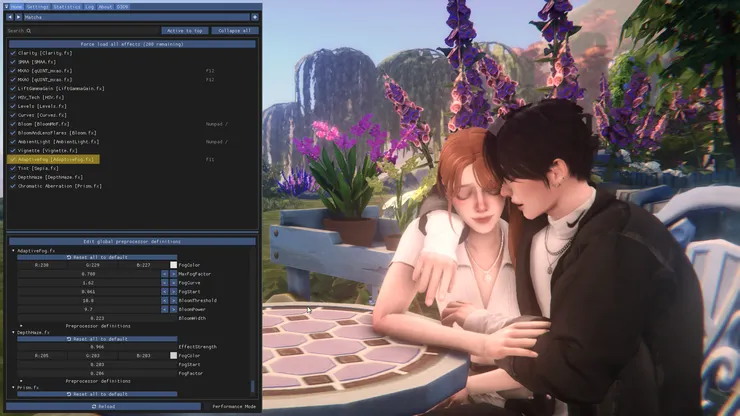Reset DepthHaze.fx values to default
This screenshot has height=416, width=740.
tap(97, 339)
